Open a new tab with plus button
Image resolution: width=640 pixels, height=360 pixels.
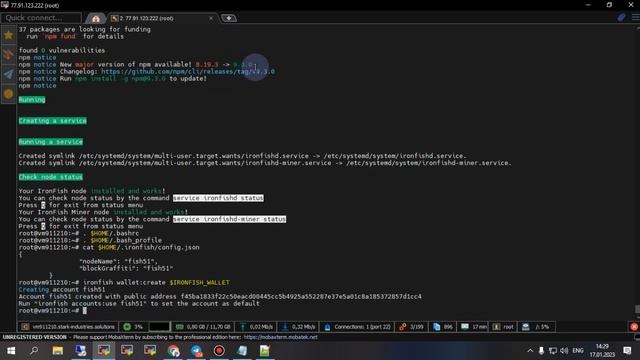229,18
